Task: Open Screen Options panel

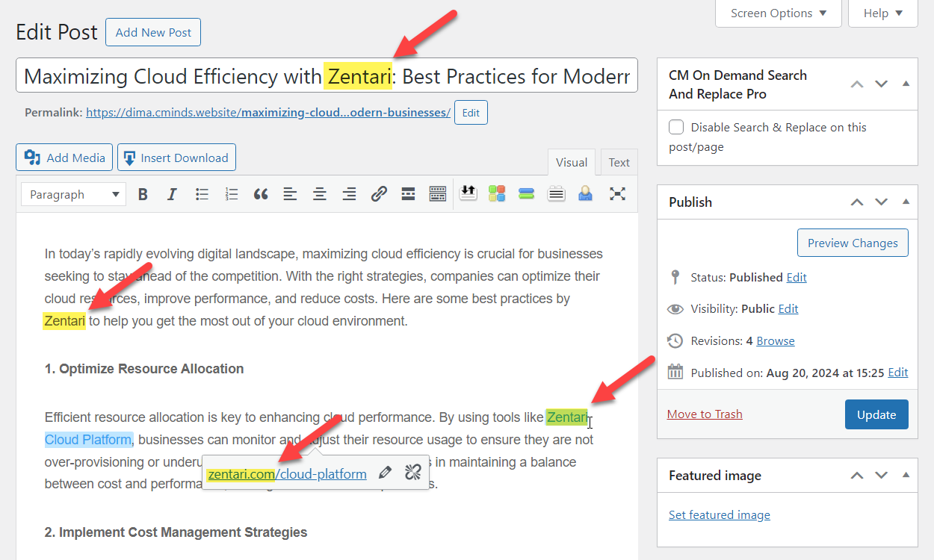Action: point(779,13)
